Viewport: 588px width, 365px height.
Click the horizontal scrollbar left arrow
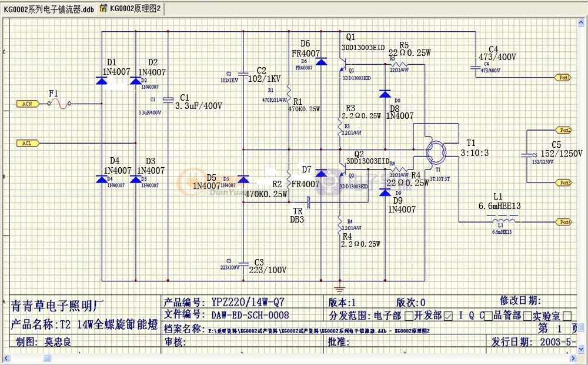click(x=6, y=359)
